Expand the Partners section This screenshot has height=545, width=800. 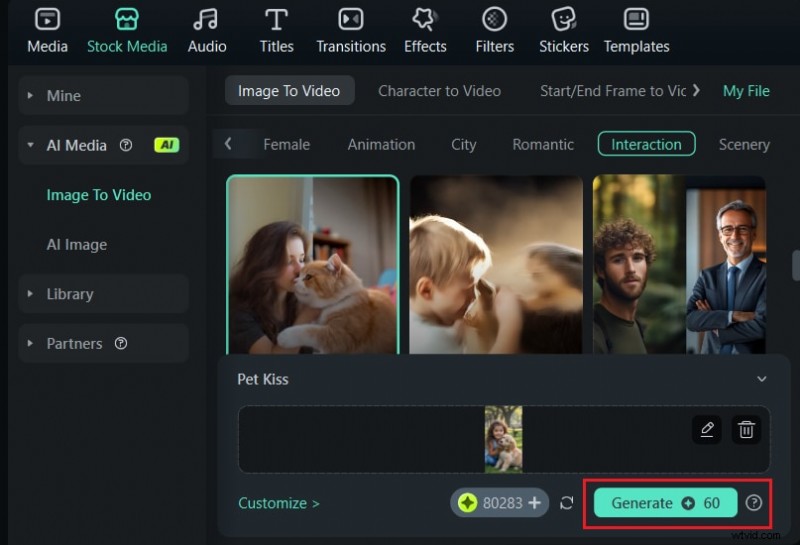(x=30, y=343)
